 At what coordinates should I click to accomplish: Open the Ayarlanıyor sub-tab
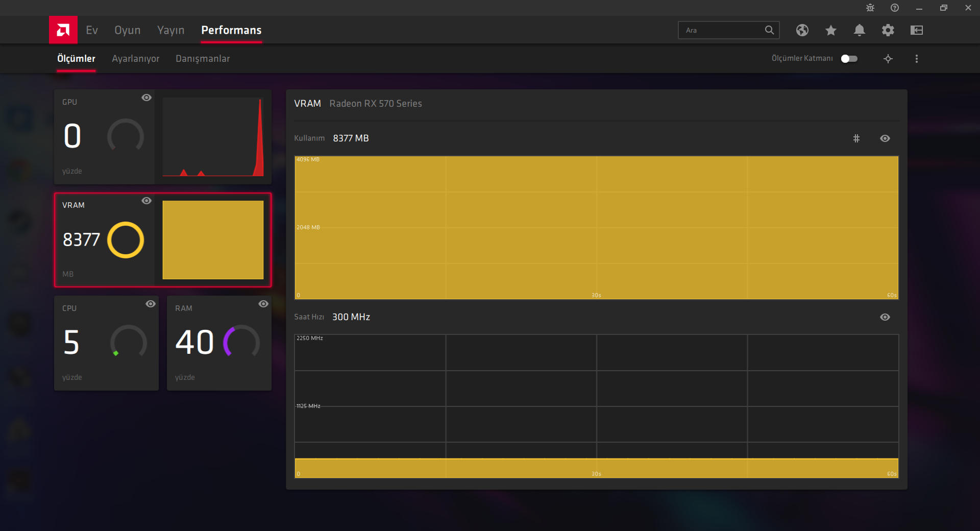click(x=136, y=59)
